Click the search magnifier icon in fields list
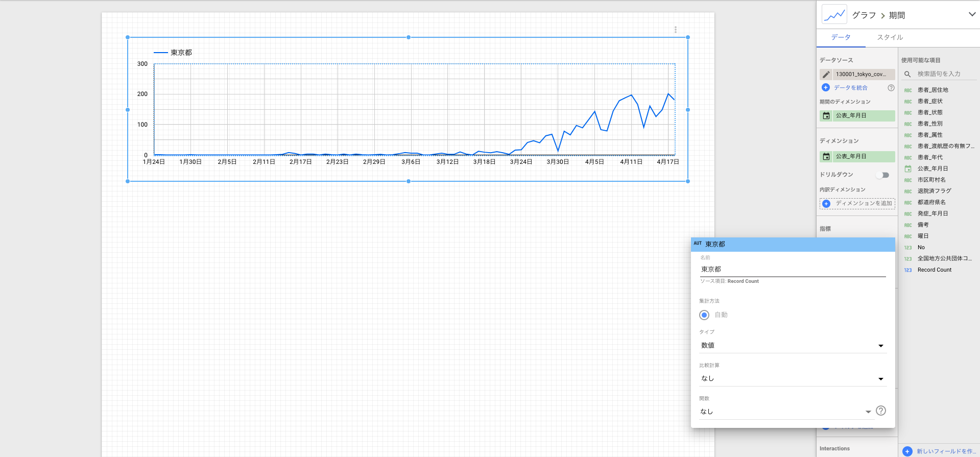980x457 pixels. pyautogui.click(x=907, y=75)
